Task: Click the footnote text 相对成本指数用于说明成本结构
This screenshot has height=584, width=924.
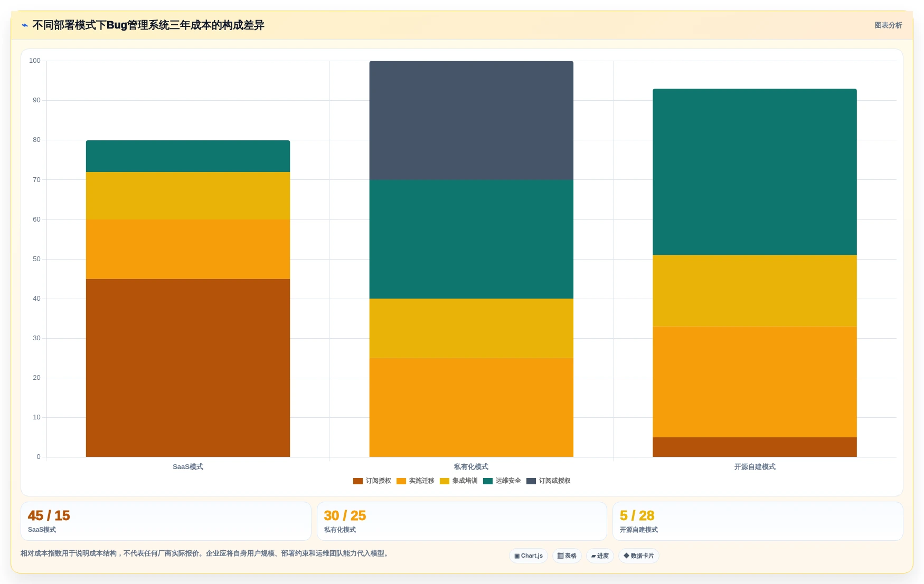Action: pyautogui.click(x=69, y=553)
